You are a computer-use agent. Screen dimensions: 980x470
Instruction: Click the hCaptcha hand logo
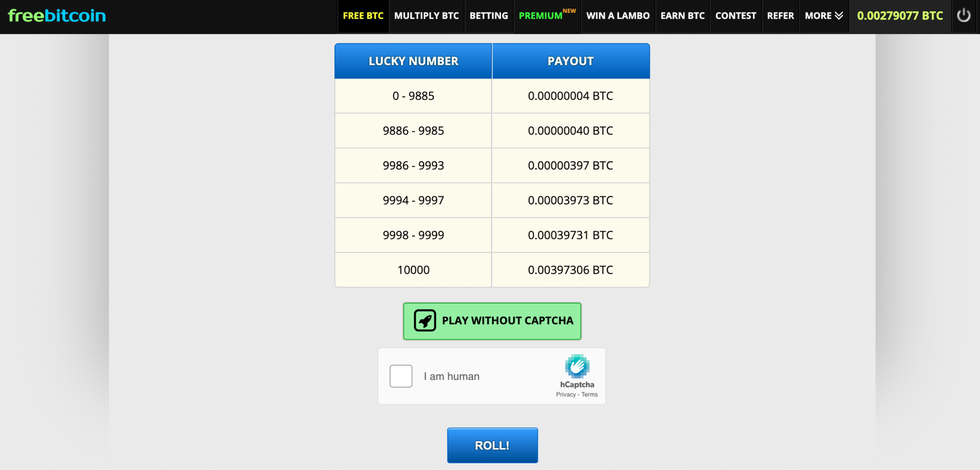tap(577, 367)
